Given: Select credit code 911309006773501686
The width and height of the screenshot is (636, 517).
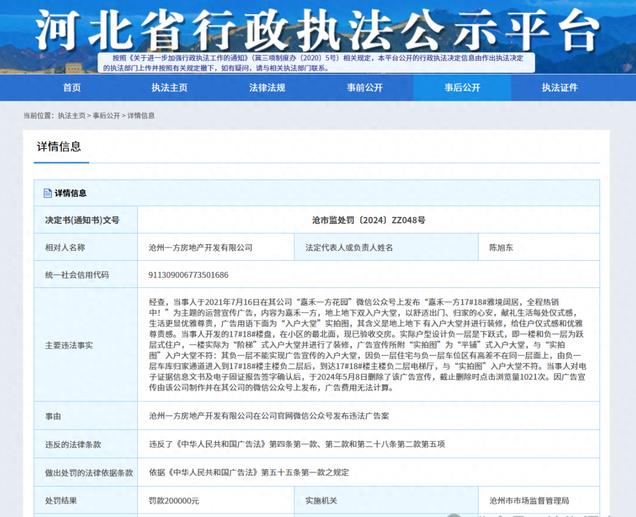Looking at the screenshot, I should coord(188,275).
